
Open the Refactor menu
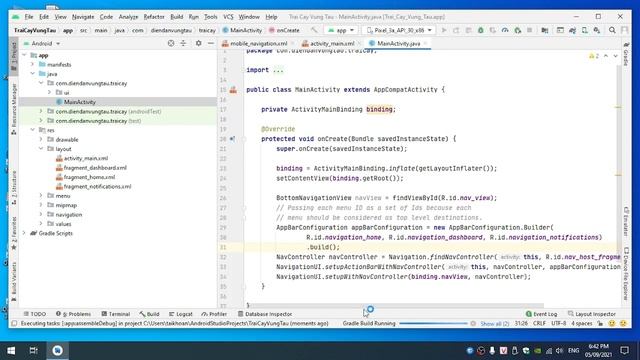(154, 17)
